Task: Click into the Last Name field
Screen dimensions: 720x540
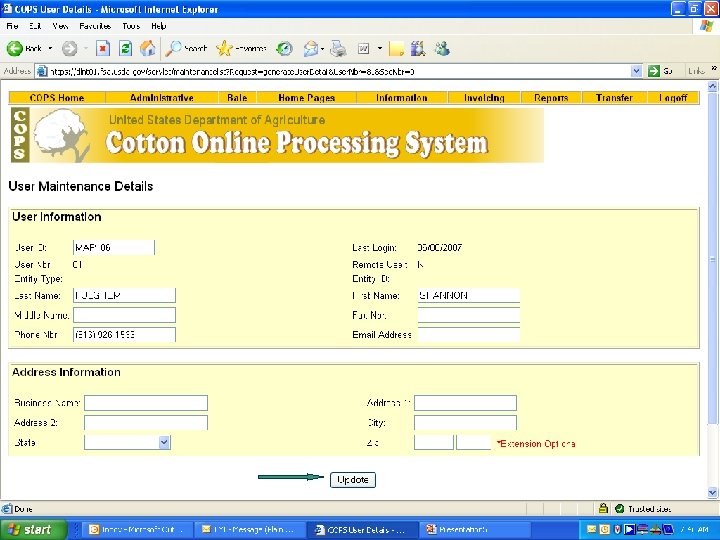Action: (x=124, y=295)
